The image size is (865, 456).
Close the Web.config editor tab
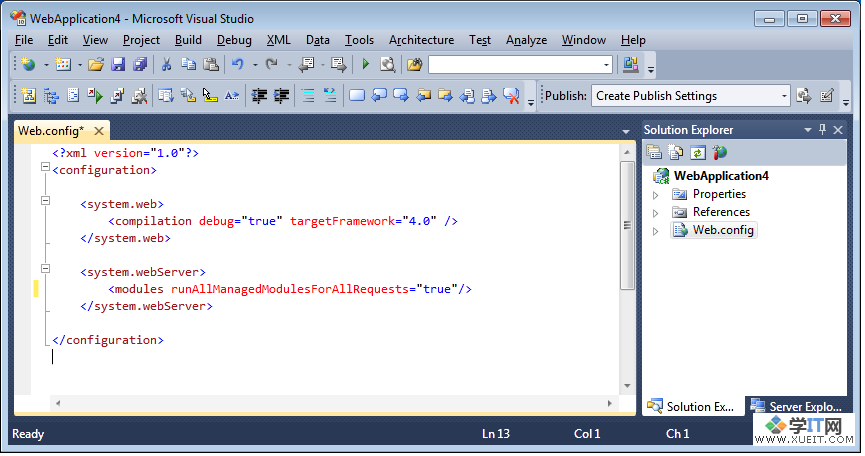[99, 131]
